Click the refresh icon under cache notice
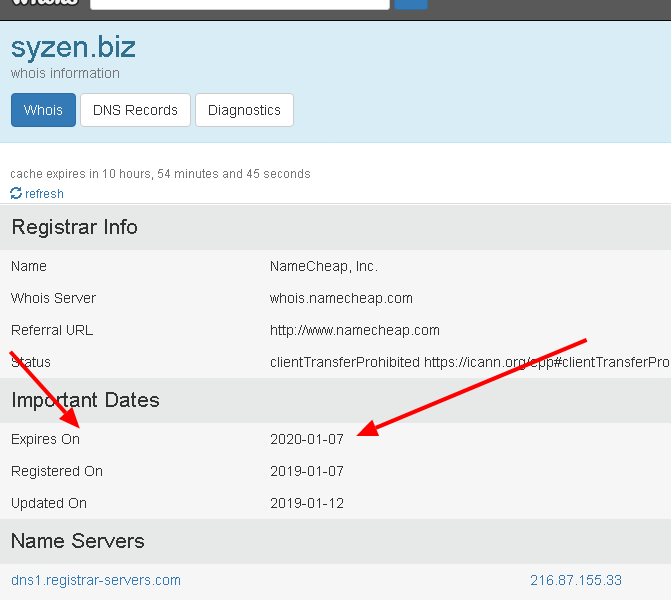This screenshot has height=600, width=671. 16,194
